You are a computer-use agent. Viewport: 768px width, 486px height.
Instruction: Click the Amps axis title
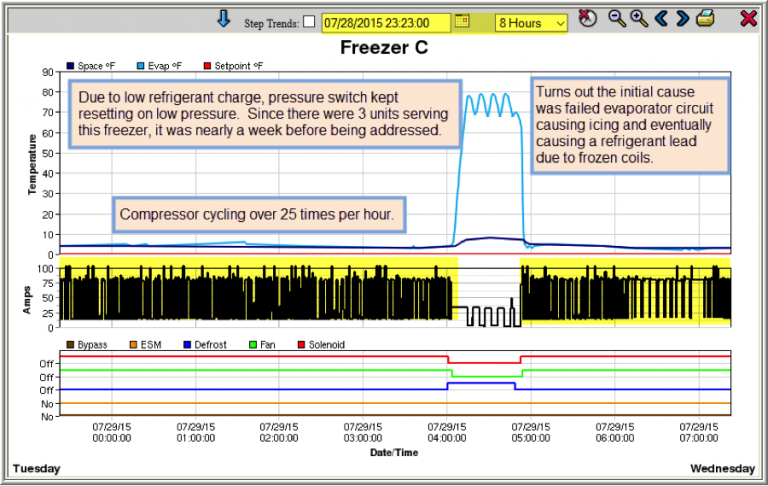pos(26,300)
